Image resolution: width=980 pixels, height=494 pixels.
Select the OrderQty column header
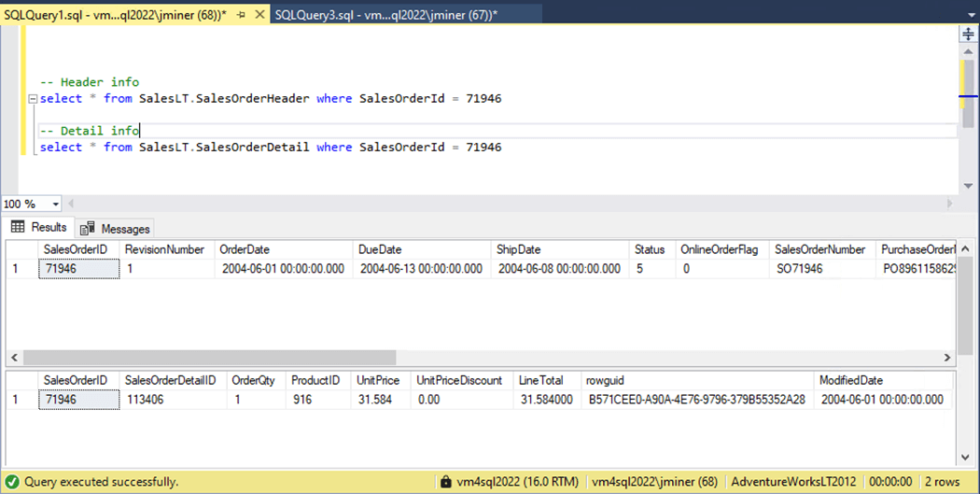(x=257, y=380)
